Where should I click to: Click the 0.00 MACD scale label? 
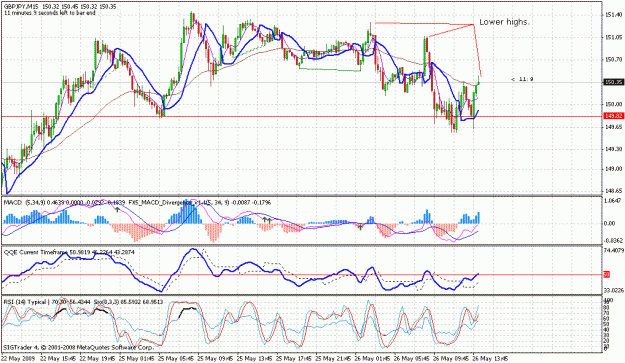pyautogui.click(x=610, y=223)
